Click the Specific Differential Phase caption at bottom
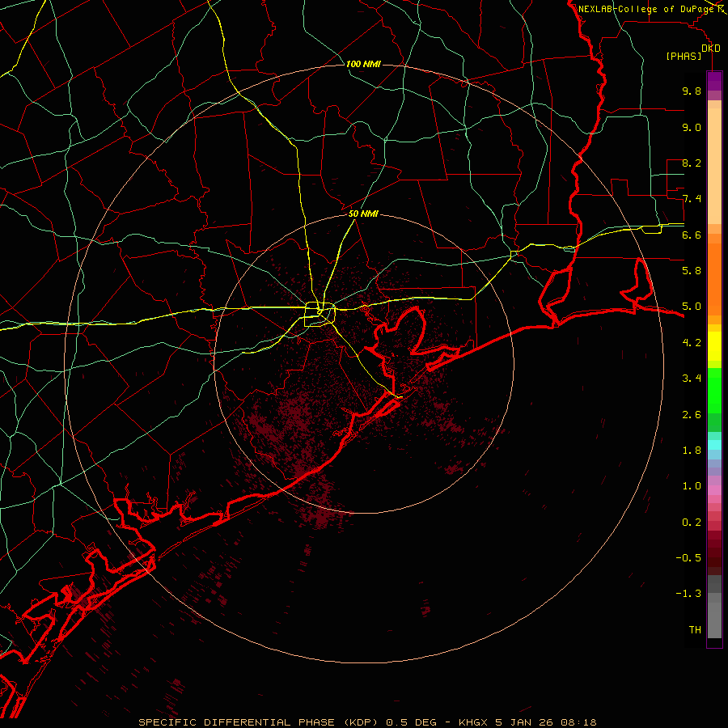Viewport: 728px width, 728px height. click(367, 722)
